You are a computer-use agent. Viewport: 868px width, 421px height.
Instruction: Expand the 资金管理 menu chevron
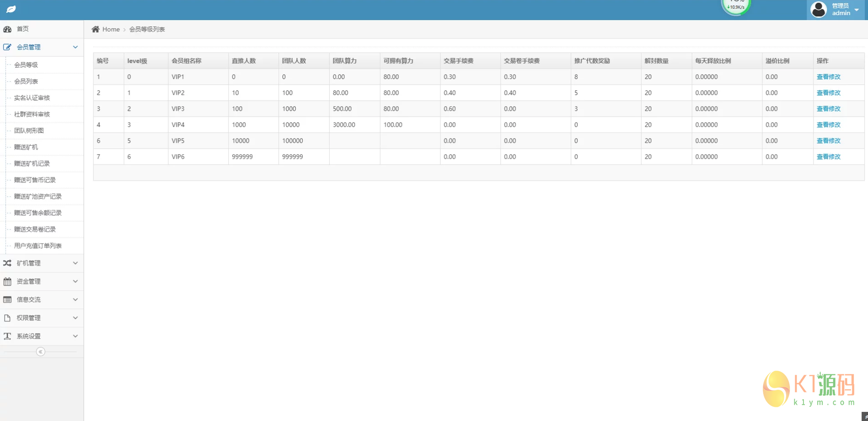click(75, 281)
